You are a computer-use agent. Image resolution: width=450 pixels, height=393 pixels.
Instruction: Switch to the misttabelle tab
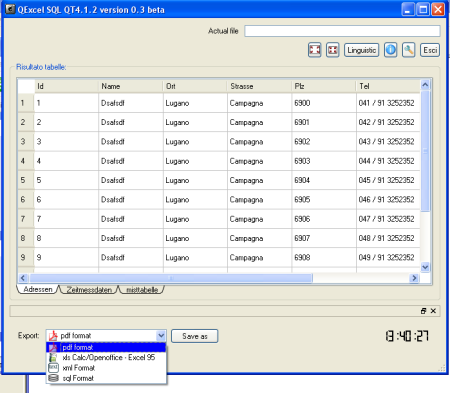[142, 290]
